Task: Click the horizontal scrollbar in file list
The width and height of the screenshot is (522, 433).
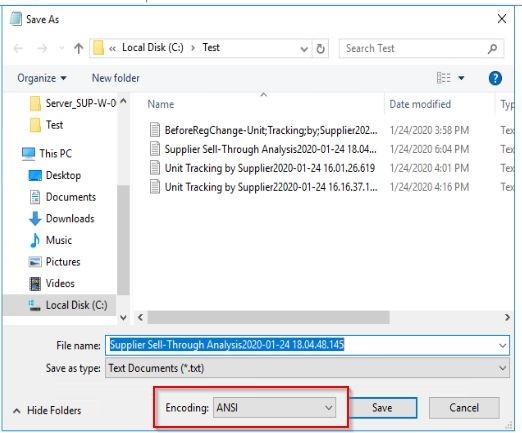Action: point(268,317)
